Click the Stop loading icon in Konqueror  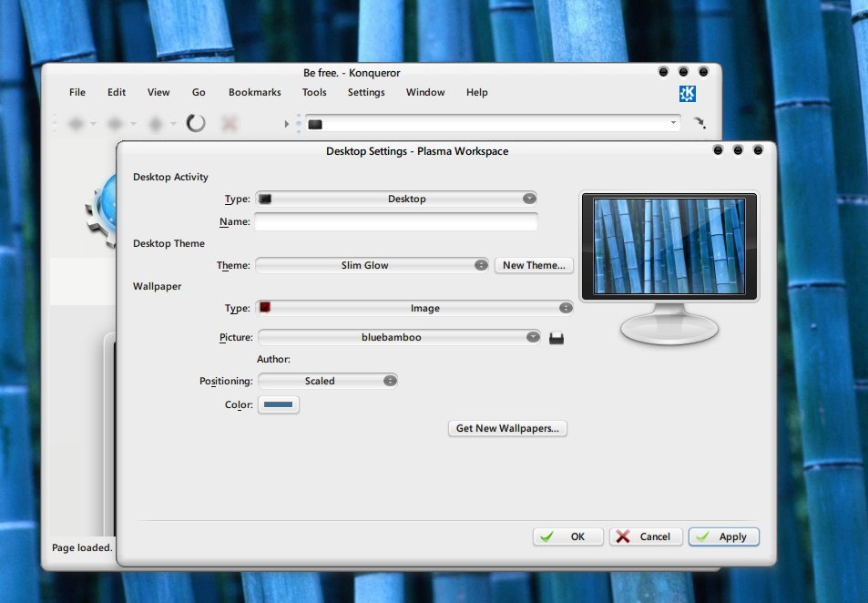[230, 124]
